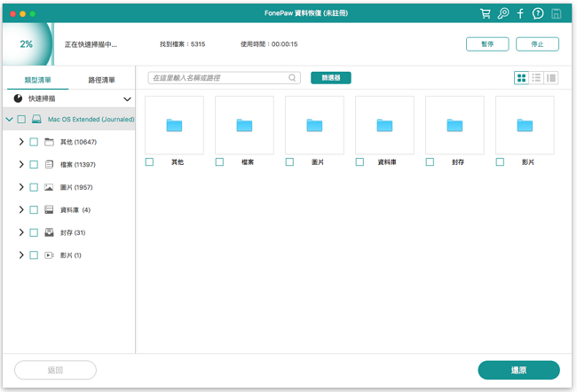The image size is (577, 392).
Task: Tick checkbox under 封存 folder thumbnail
Action: click(430, 161)
